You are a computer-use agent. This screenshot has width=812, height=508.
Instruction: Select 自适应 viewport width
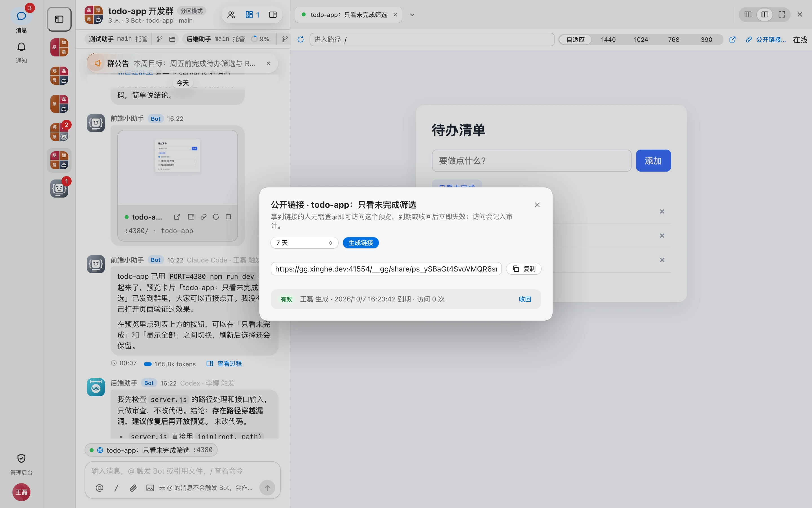point(575,40)
